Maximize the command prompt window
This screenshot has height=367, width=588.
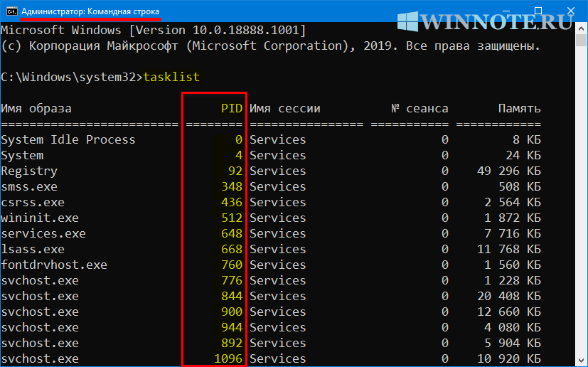click(538, 11)
